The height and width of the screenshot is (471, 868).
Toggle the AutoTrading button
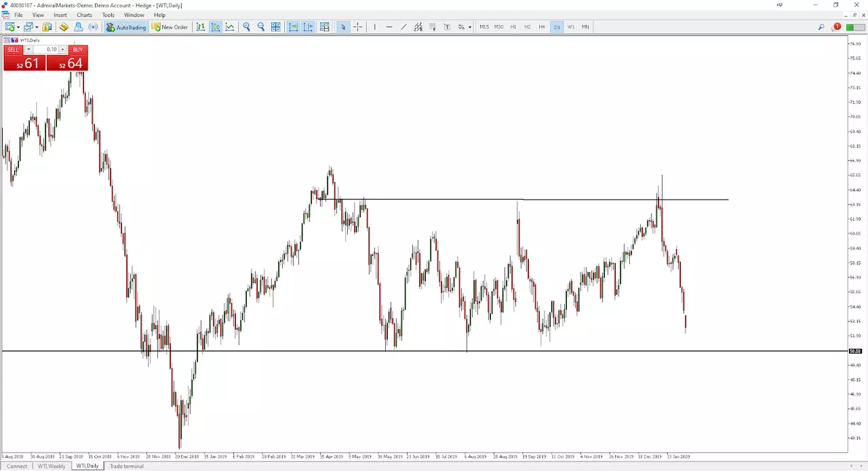126,27
